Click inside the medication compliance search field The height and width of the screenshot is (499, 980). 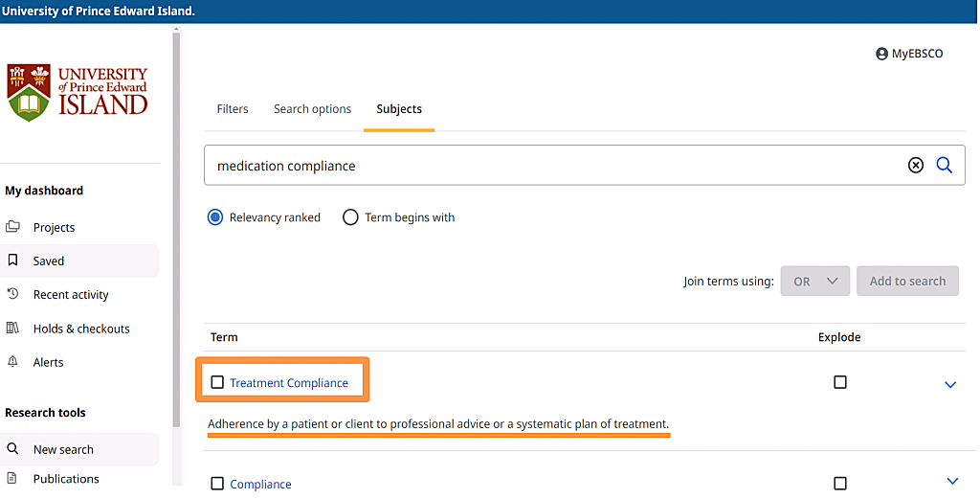pyautogui.click(x=555, y=166)
